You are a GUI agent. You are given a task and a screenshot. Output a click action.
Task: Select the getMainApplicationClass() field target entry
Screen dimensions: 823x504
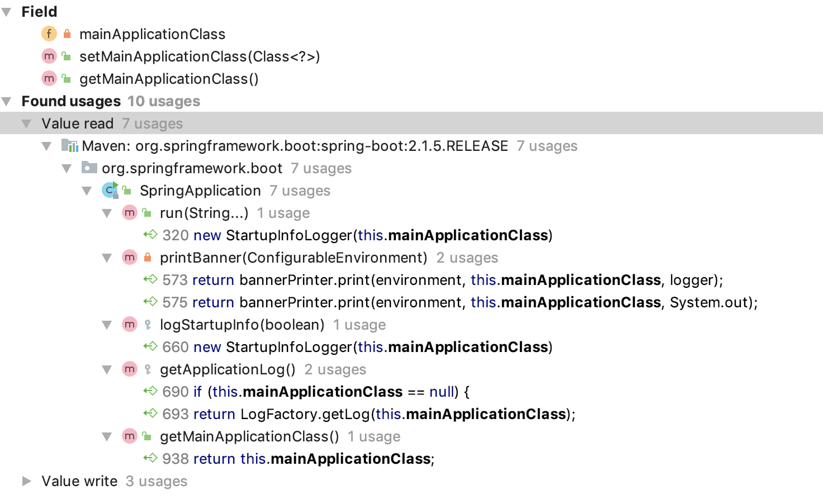click(x=169, y=79)
